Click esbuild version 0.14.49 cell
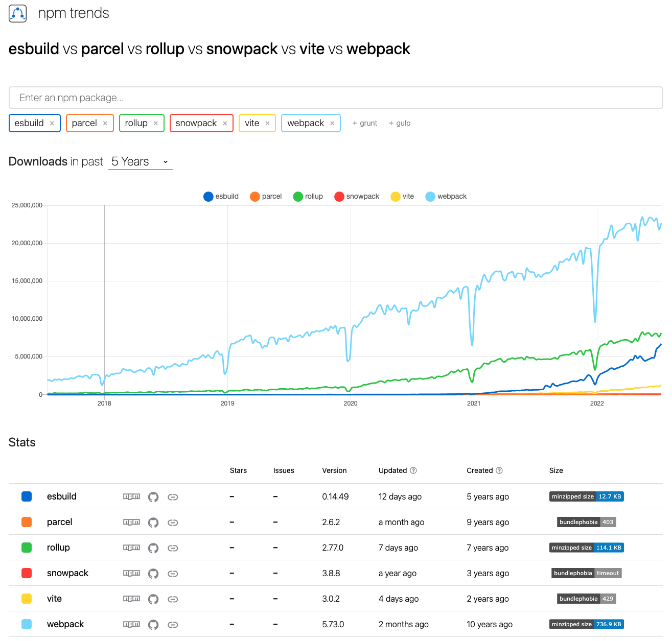This screenshot has width=672, height=641. click(x=335, y=496)
